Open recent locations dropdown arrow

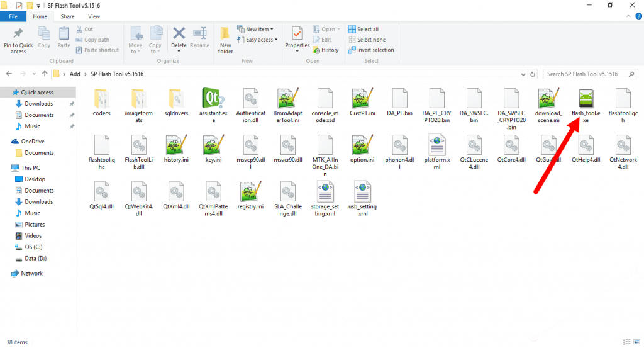[x=34, y=74]
